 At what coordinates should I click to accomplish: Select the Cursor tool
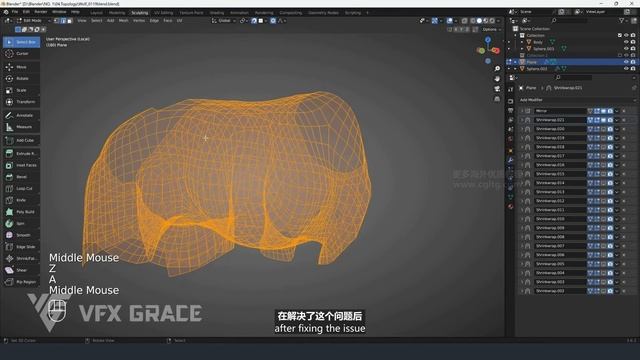(x=22, y=53)
